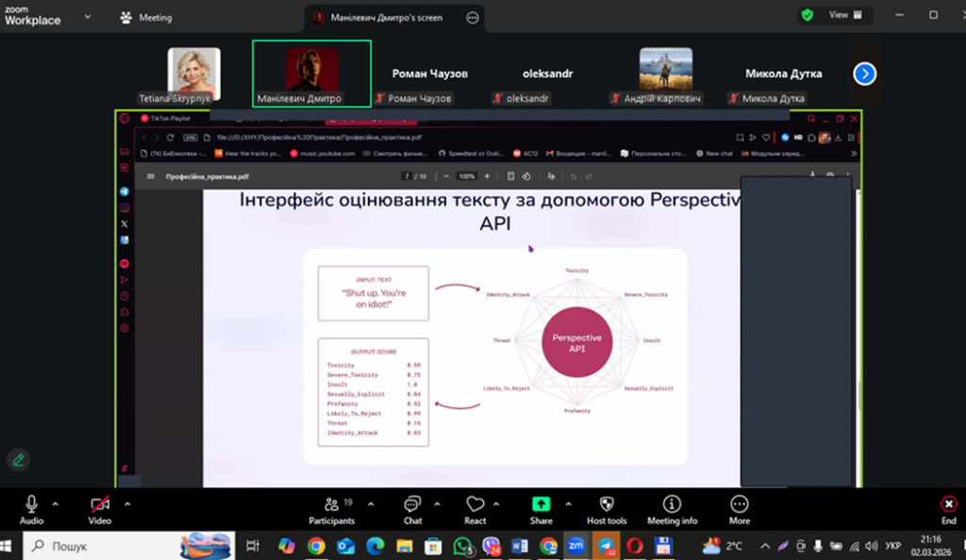Click the green Share screen icon
This screenshot has width=966, height=560.
[541, 507]
